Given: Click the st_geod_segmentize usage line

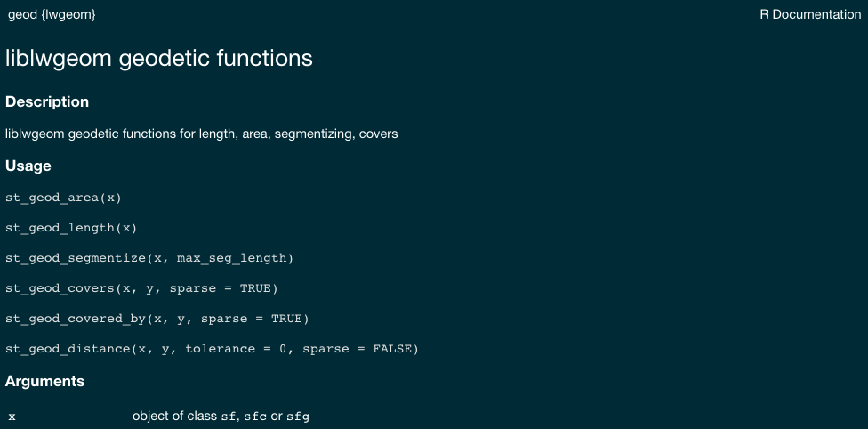Looking at the screenshot, I should coord(149,258).
